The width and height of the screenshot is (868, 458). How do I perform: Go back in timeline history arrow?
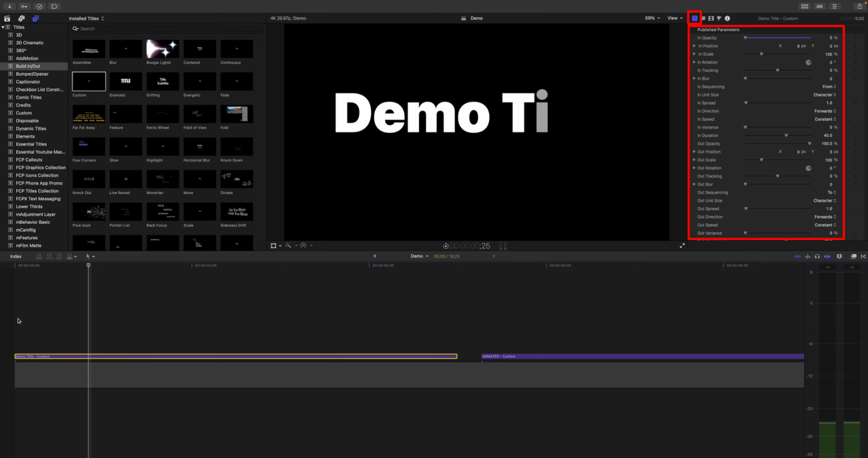pos(375,256)
